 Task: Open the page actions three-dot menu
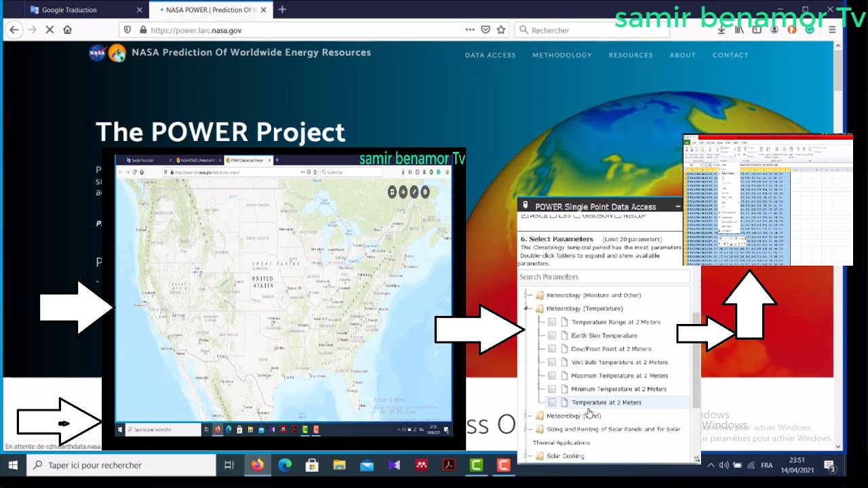tap(470, 30)
